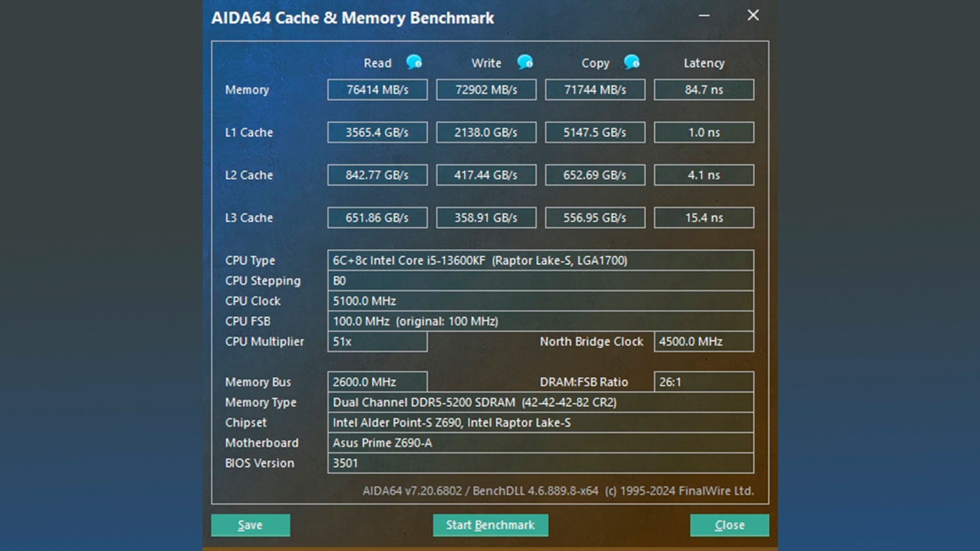Select the L2 Cache Latency value 4.1 ns
This screenshot has width=980, height=551.
(704, 175)
